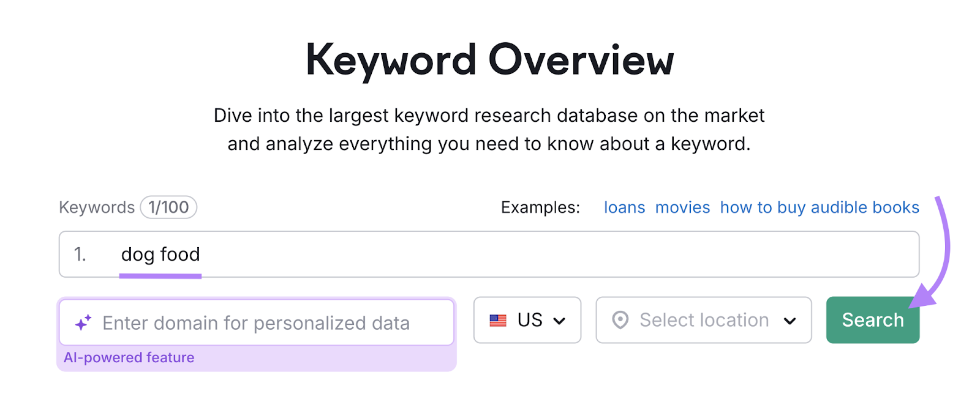Click the Keywords 1/100 counter badge
This screenshot has height=402, width=980.
pyautogui.click(x=168, y=207)
